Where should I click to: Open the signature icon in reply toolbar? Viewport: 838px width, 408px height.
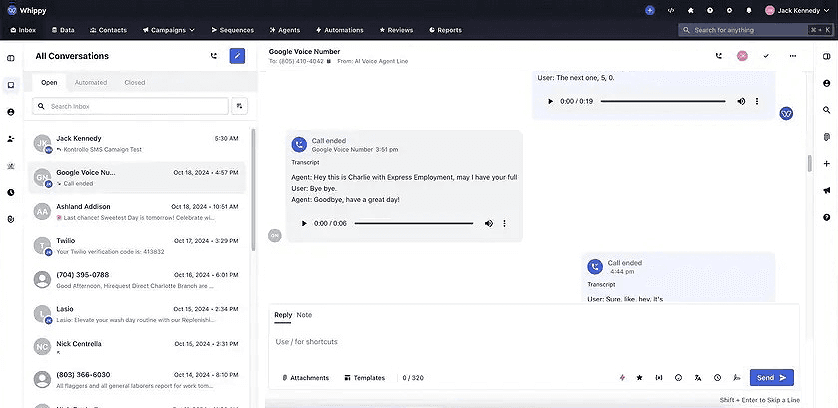click(x=737, y=378)
